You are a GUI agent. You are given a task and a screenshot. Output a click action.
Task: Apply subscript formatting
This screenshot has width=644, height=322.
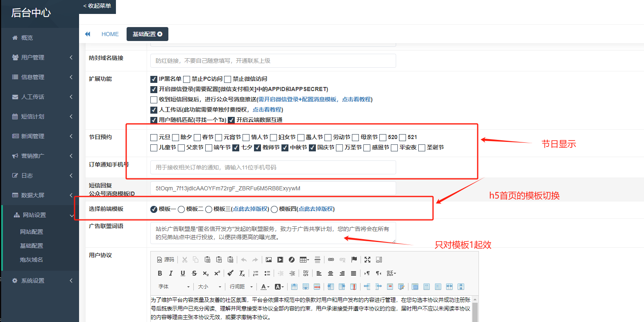206,273
